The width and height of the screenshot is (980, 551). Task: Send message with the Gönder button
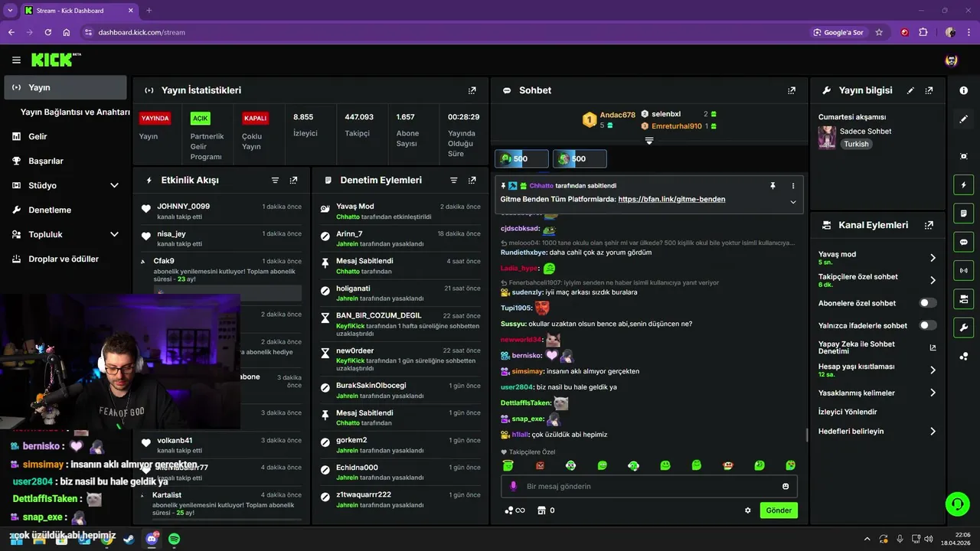click(x=779, y=510)
